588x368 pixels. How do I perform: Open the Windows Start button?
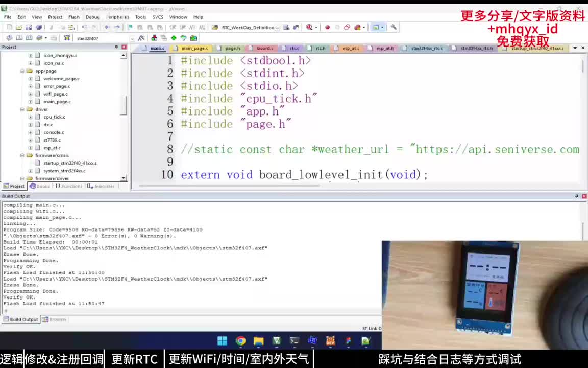[x=223, y=340]
